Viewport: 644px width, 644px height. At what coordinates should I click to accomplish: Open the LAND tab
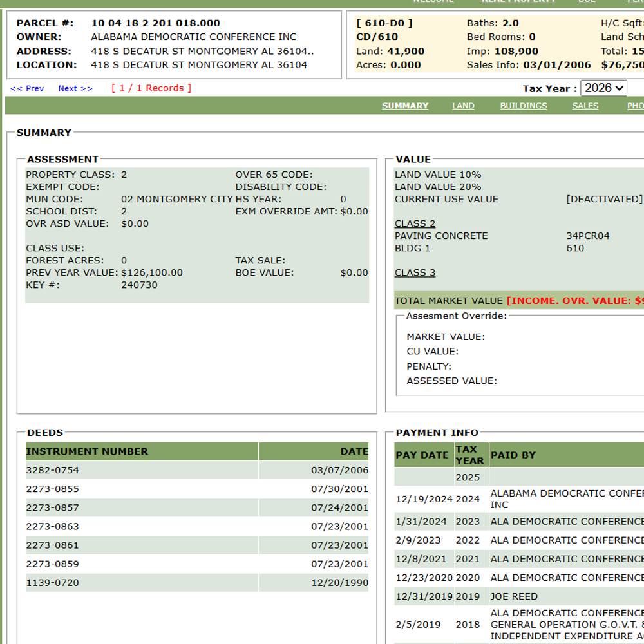coord(463,106)
